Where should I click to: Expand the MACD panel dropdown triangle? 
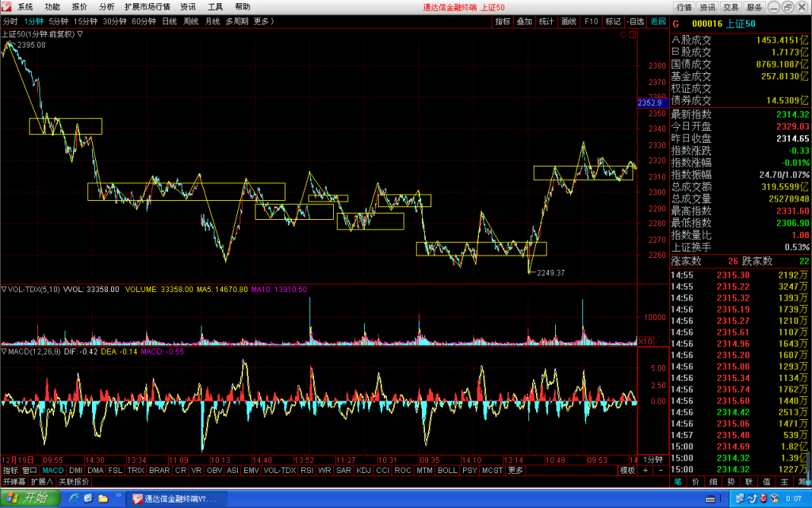tap(4, 352)
